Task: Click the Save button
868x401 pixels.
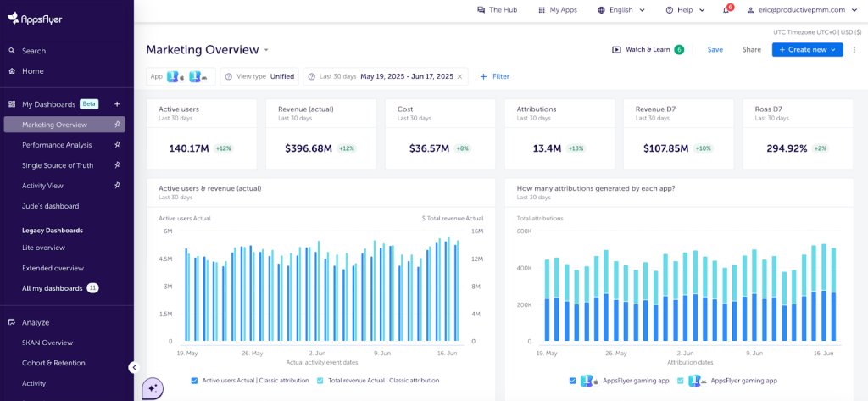Action: [x=715, y=50]
